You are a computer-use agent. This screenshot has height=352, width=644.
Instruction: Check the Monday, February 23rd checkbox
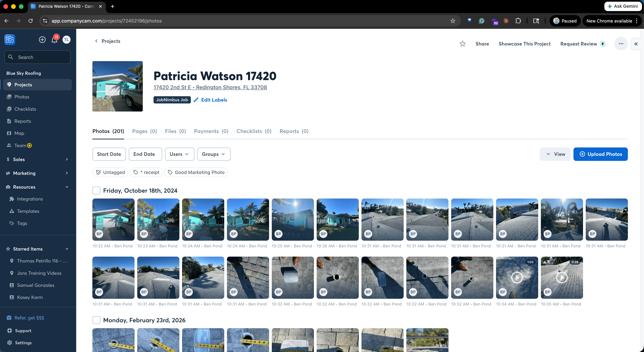pos(96,320)
